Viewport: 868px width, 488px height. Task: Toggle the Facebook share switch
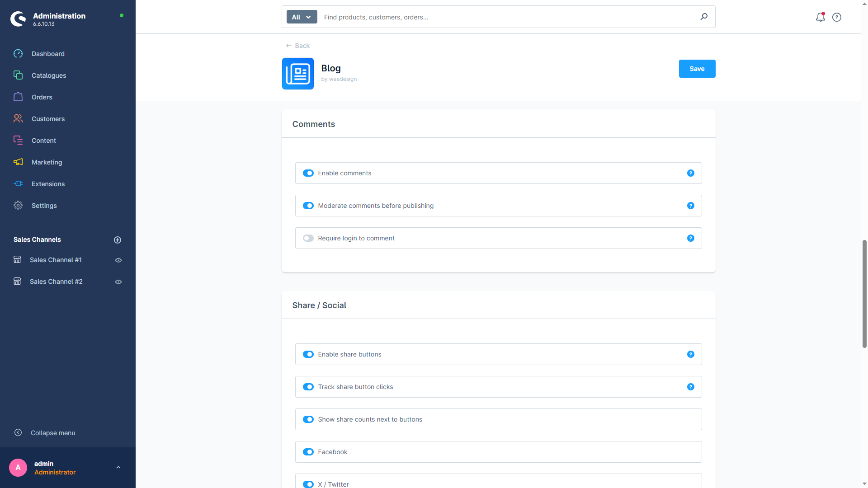pyautogui.click(x=308, y=452)
